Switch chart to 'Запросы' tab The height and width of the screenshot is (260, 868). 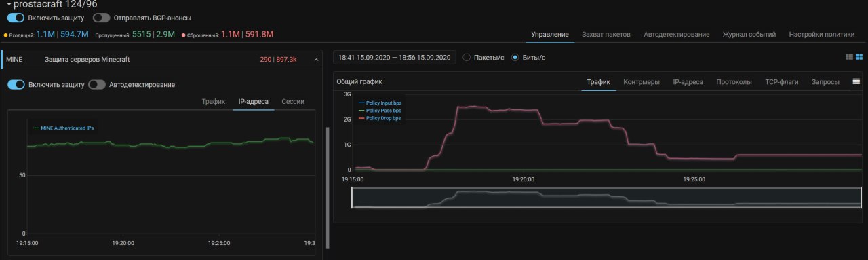click(x=826, y=82)
